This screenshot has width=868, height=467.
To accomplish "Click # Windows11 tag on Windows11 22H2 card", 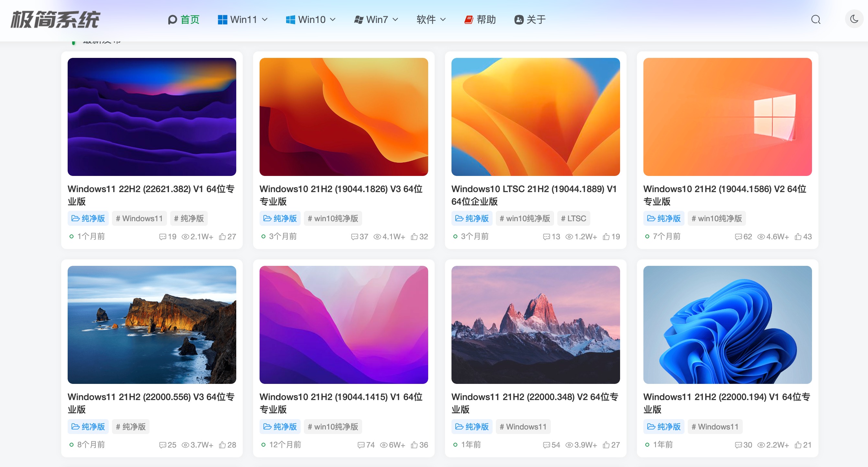I will [139, 219].
